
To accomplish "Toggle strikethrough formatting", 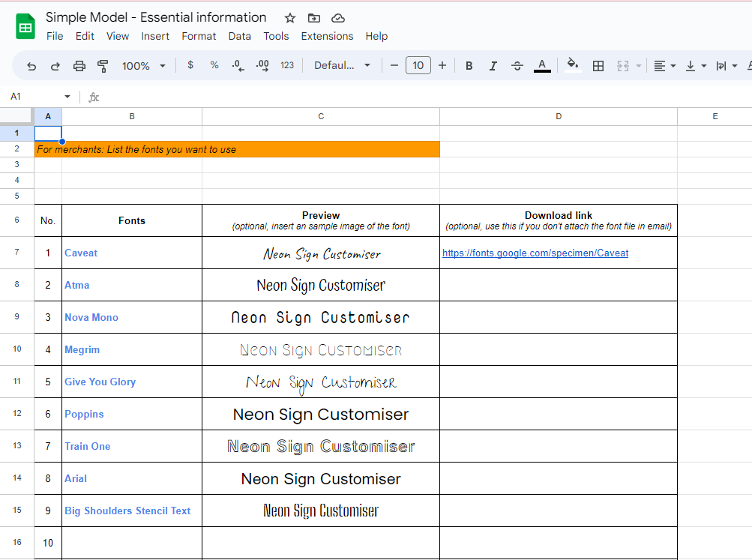I will coord(517,66).
